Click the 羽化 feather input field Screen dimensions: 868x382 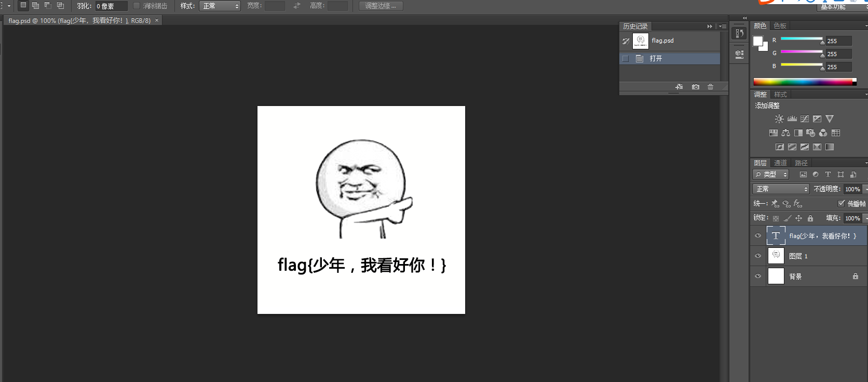[x=111, y=6]
